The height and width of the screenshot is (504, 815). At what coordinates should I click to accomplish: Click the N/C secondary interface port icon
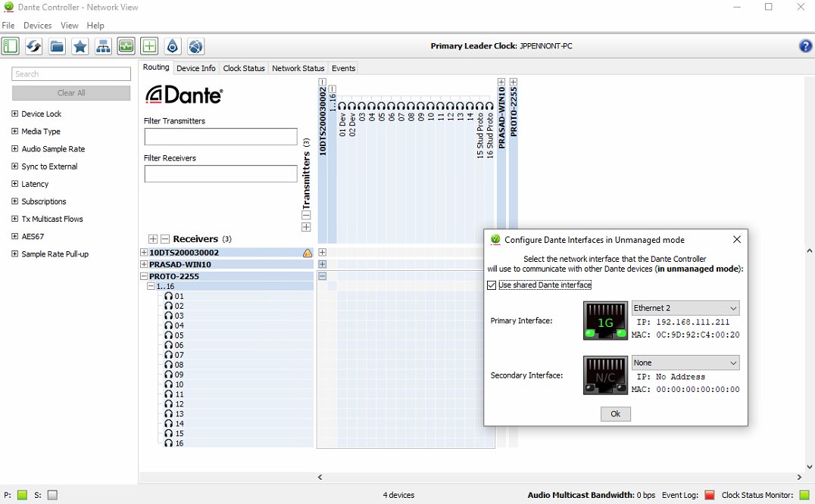pos(605,375)
